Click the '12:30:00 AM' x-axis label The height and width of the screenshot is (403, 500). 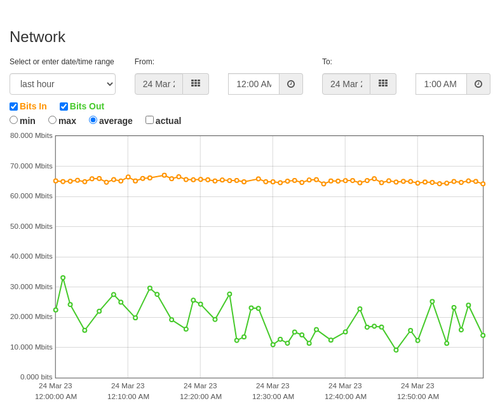pos(273,397)
